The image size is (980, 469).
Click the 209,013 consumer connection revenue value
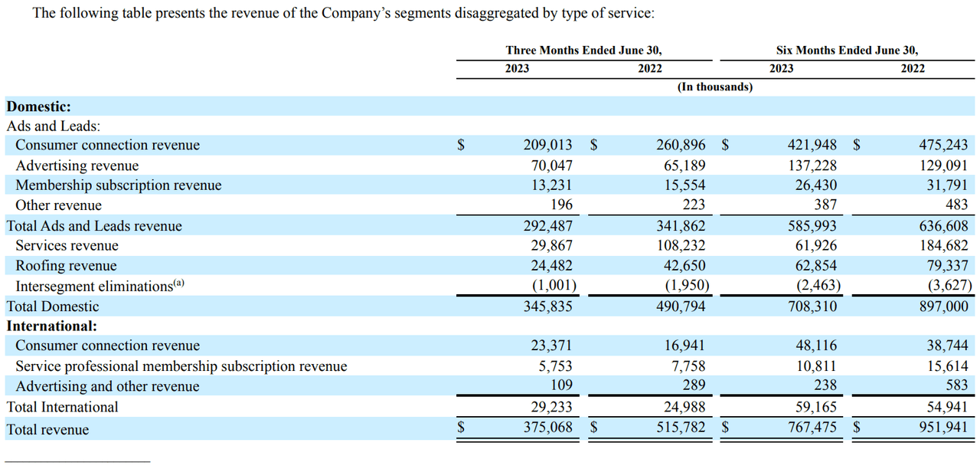coord(547,145)
